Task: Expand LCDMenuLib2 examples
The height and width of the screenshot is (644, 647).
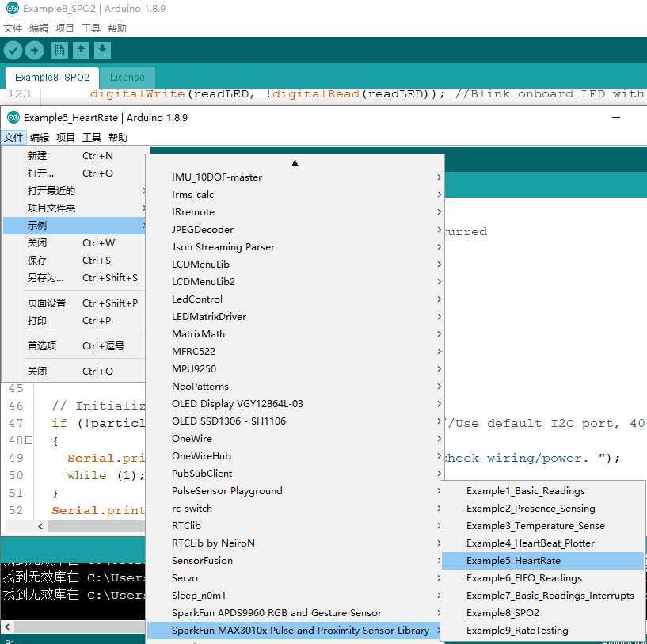Action: 295,281
